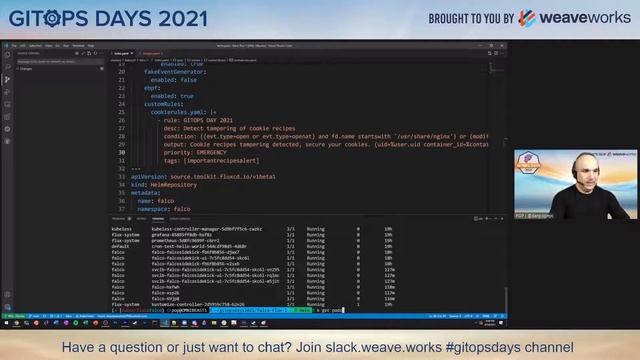The image size is (640, 360).
Task: Open Source Control more actions ellipsis
Action: tap(101, 53)
